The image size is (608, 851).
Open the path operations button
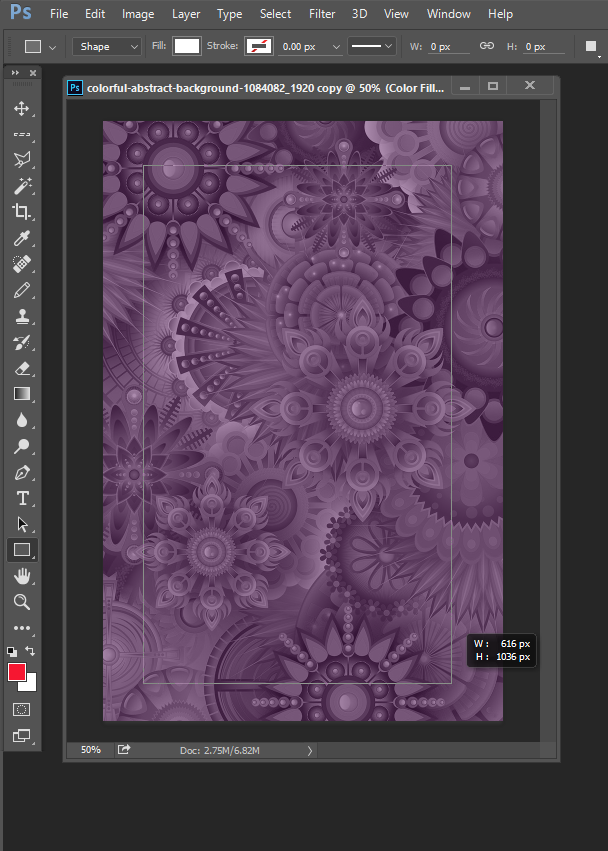(591, 47)
